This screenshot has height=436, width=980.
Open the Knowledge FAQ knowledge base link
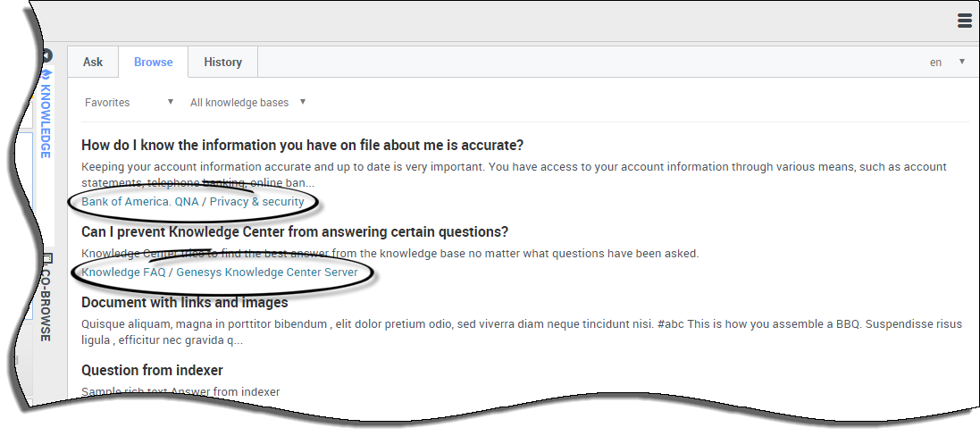point(123,272)
